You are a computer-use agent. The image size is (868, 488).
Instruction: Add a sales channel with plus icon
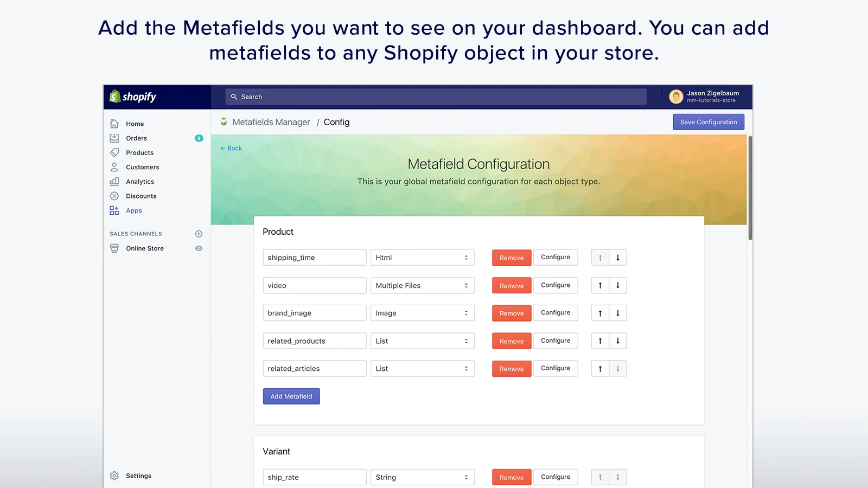(x=199, y=234)
